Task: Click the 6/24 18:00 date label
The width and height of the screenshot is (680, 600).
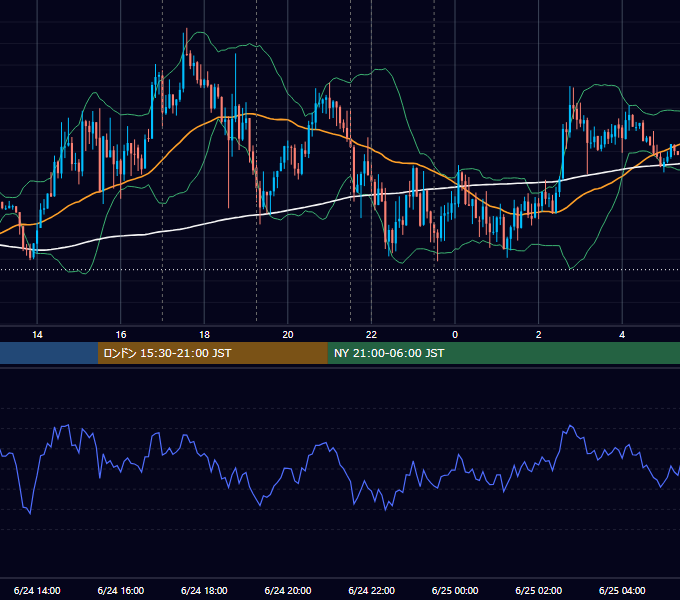Action: pos(204,590)
